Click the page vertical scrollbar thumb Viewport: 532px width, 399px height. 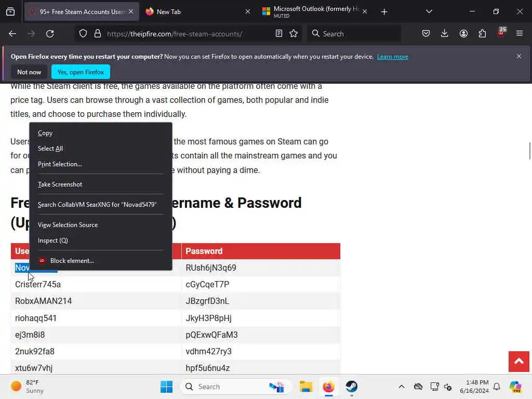pos(529,151)
